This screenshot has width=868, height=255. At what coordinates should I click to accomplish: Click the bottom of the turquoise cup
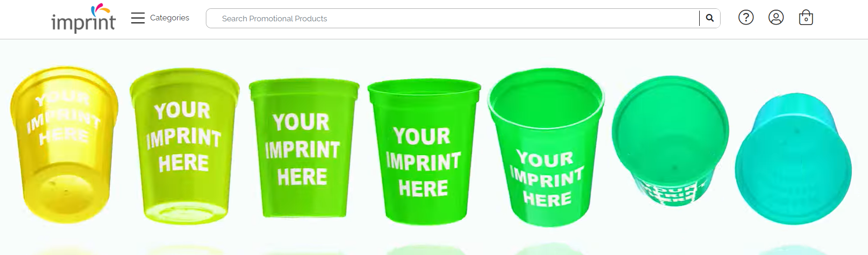(x=793, y=171)
